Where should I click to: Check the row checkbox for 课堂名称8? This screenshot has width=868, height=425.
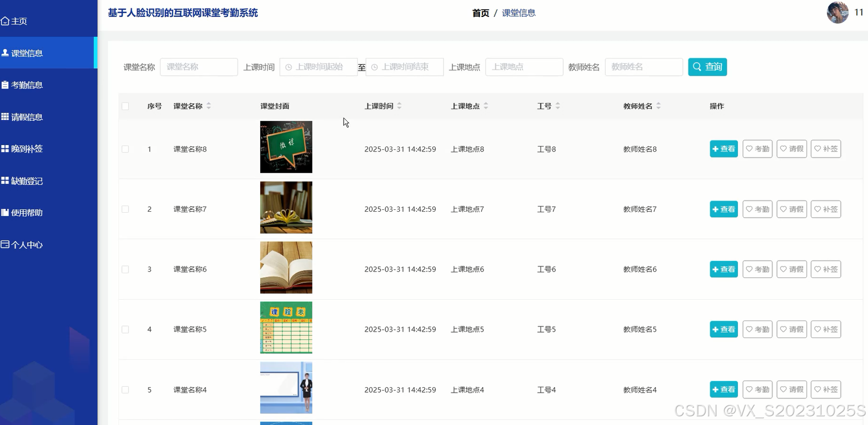click(125, 149)
